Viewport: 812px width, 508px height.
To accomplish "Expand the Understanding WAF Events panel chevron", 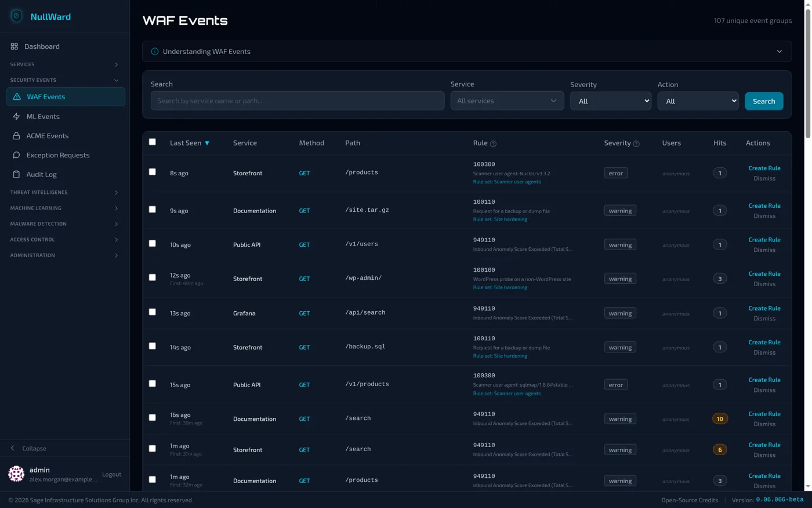I will [780, 52].
